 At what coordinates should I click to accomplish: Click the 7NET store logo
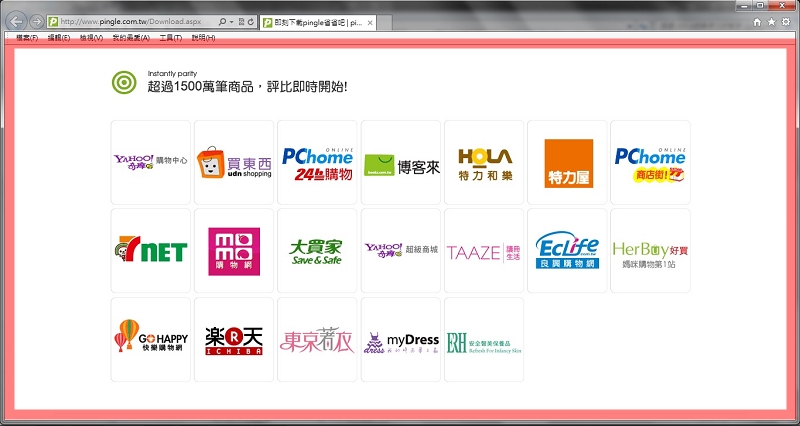coord(151,250)
